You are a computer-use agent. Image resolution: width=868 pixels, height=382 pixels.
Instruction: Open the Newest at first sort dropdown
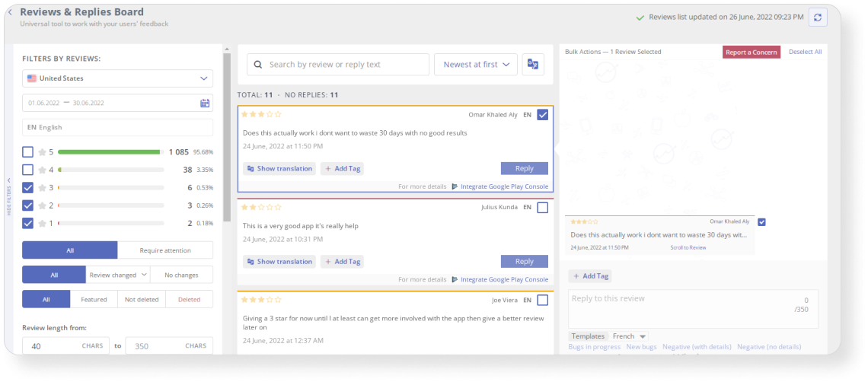tap(476, 64)
